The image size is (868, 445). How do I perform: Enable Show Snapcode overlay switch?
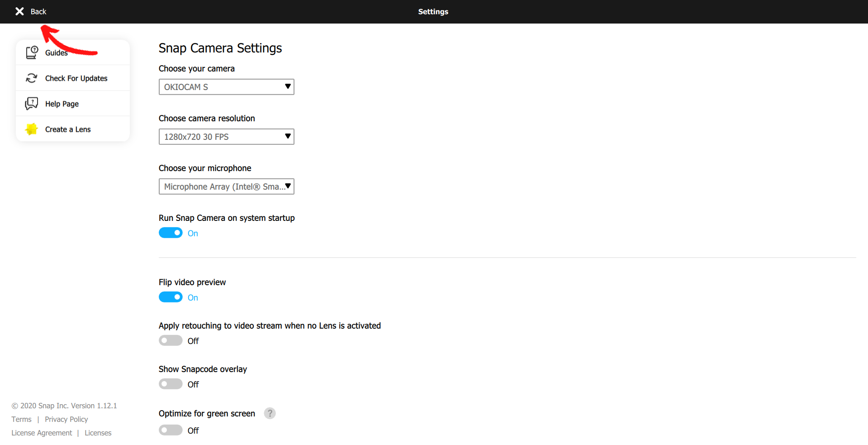point(171,384)
